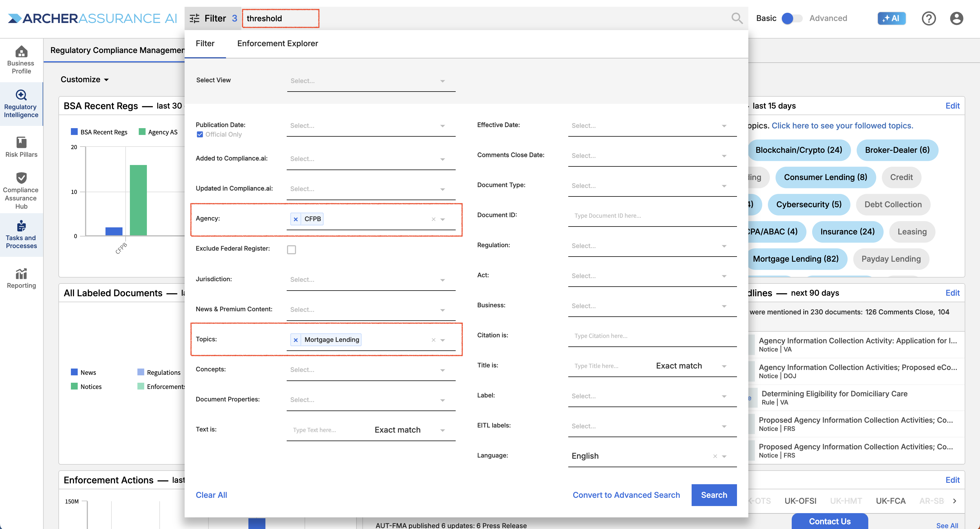Uncheck the Official Only checkbox

[x=200, y=134]
